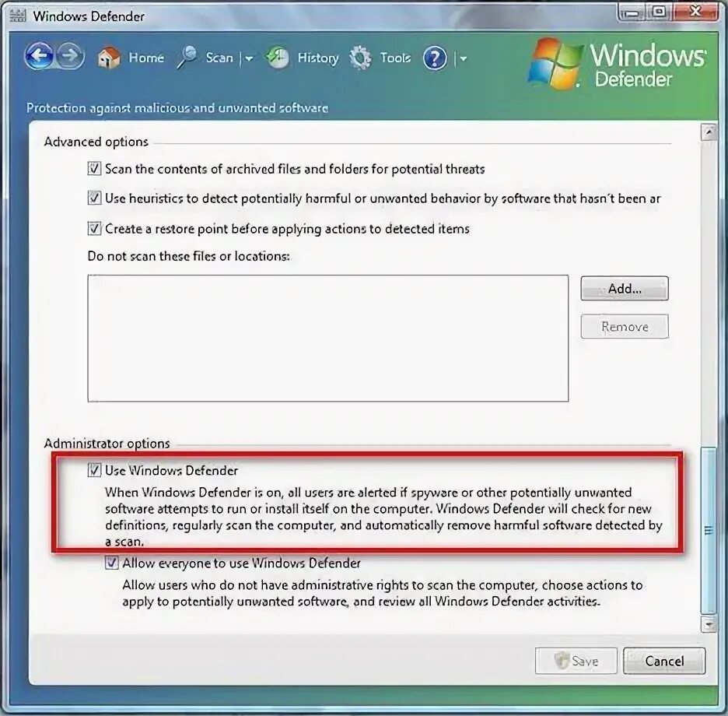This screenshot has width=728, height=716.
Task: Expand the Scan options dropdown arrow
Action: (250, 58)
